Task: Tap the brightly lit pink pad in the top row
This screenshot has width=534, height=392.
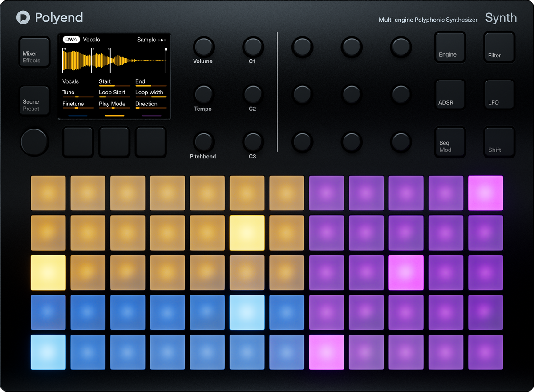Action: [485, 193]
